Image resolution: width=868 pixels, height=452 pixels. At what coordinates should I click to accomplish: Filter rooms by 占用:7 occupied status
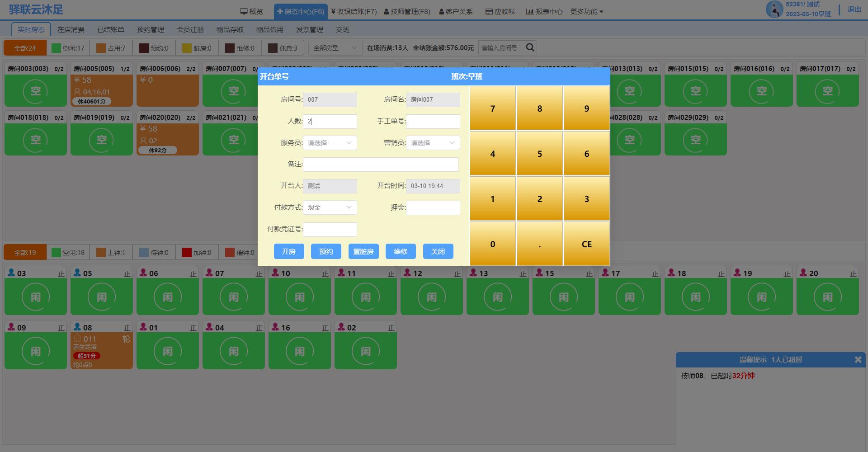[111, 48]
